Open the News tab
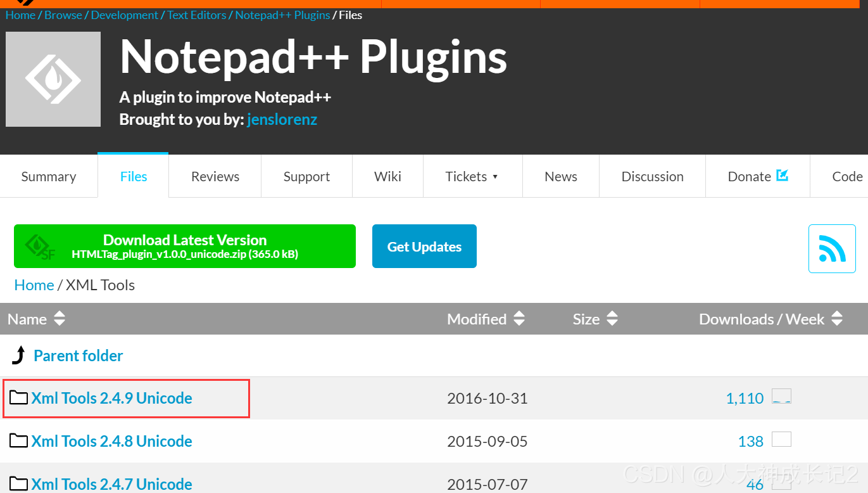 click(x=561, y=176)
